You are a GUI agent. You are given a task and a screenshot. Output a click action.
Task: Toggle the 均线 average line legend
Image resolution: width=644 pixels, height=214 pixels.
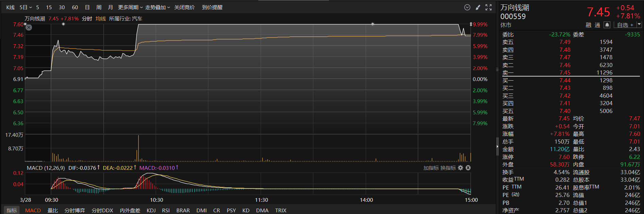tap(101, 19)
